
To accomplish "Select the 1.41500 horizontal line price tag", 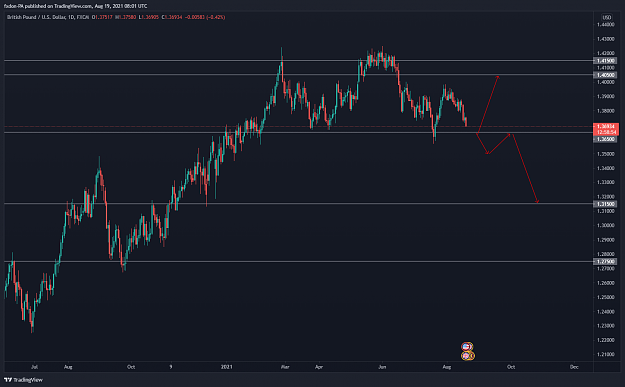I will pos(605,61).
